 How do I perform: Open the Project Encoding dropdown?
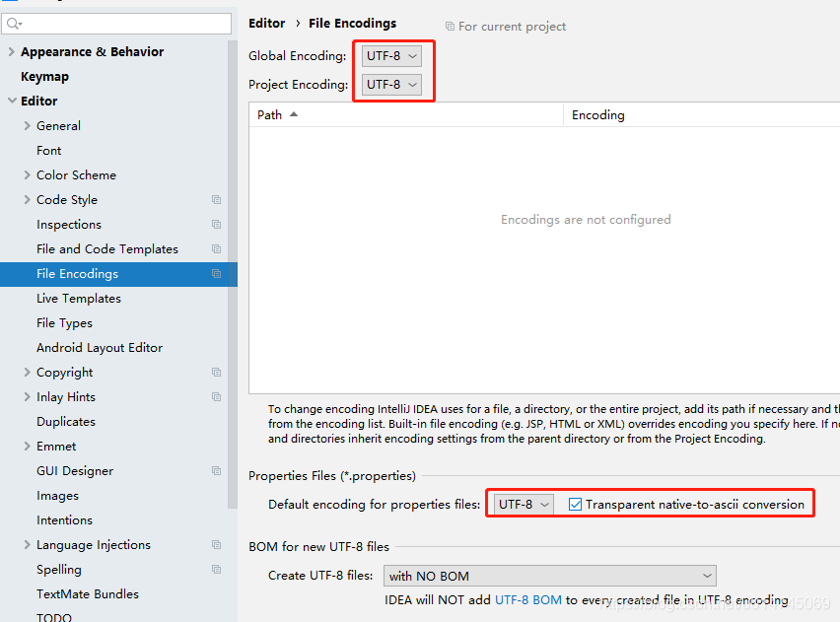tap(391, 85)
